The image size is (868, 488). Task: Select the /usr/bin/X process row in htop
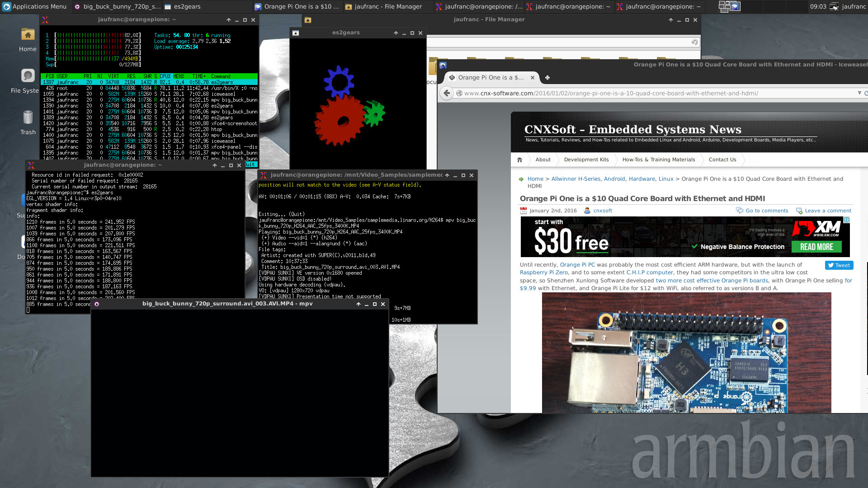pyautogui.click(x=150, y=88)
